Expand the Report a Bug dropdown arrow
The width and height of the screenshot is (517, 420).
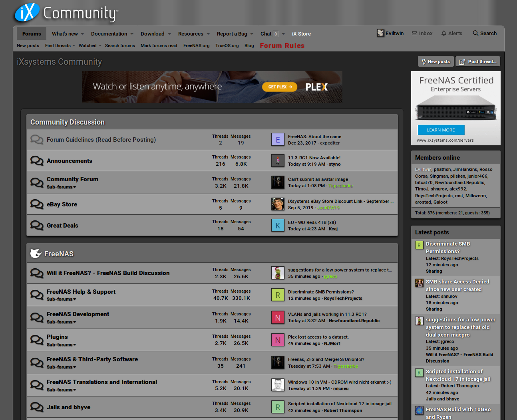(252, 34)
